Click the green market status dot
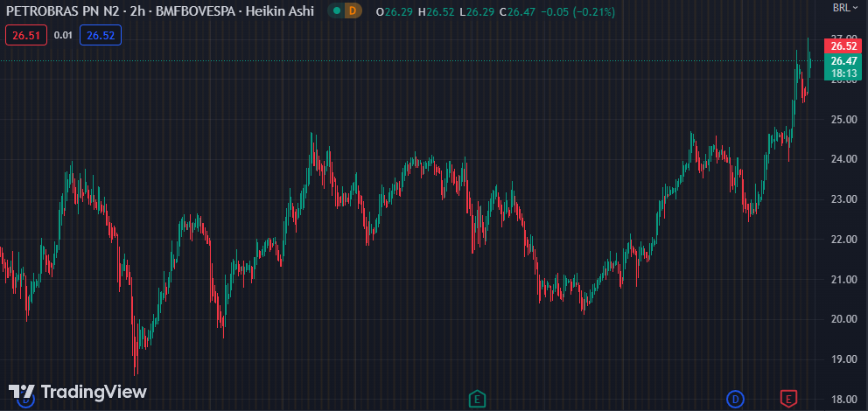The width and height of the screenshot is (868, 411). [x=336, y=10]
